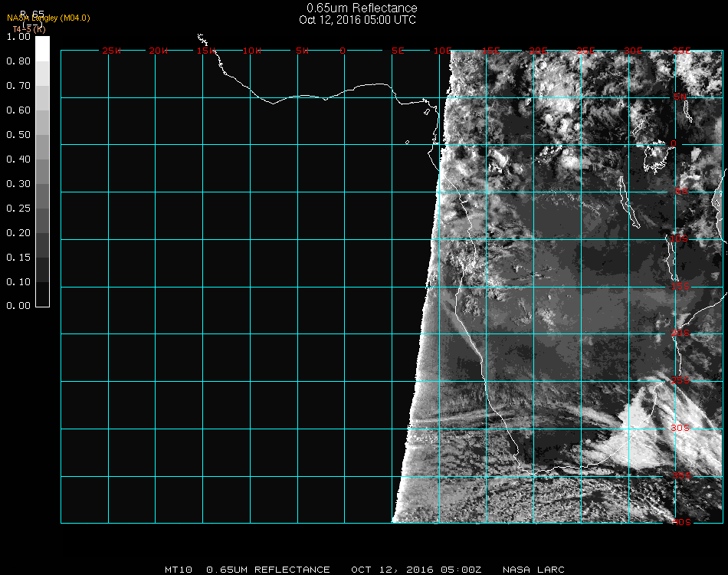The image size is (728, 575).
Task: Click the 40S latitude label at bottom right
Action: pyautogui.click(x=681, y=522)
